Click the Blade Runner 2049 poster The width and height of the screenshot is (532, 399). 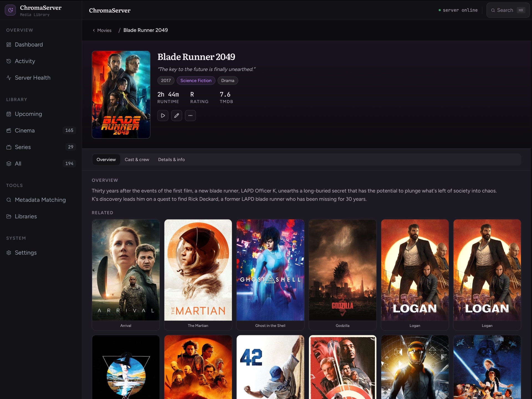(x=121, y=94)
